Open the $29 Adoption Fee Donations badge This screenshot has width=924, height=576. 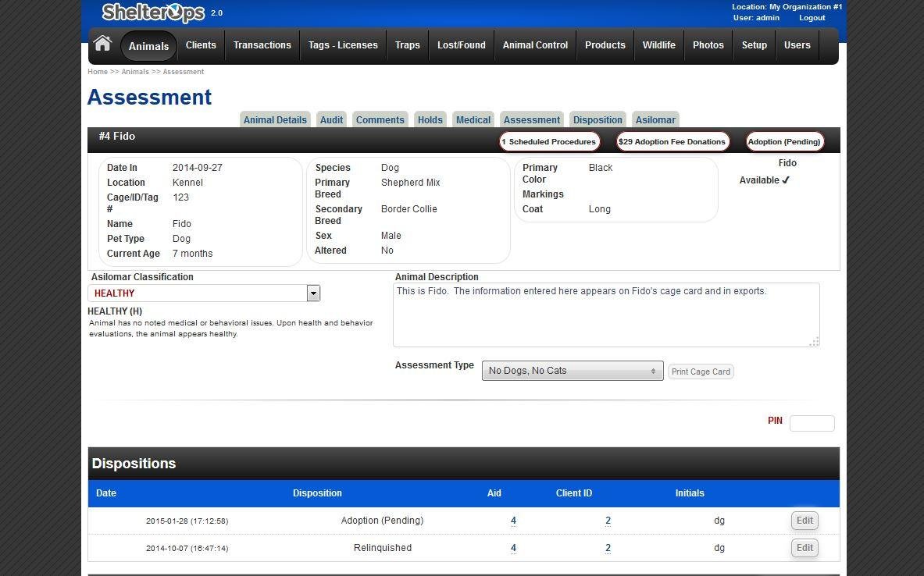point(672,141)
